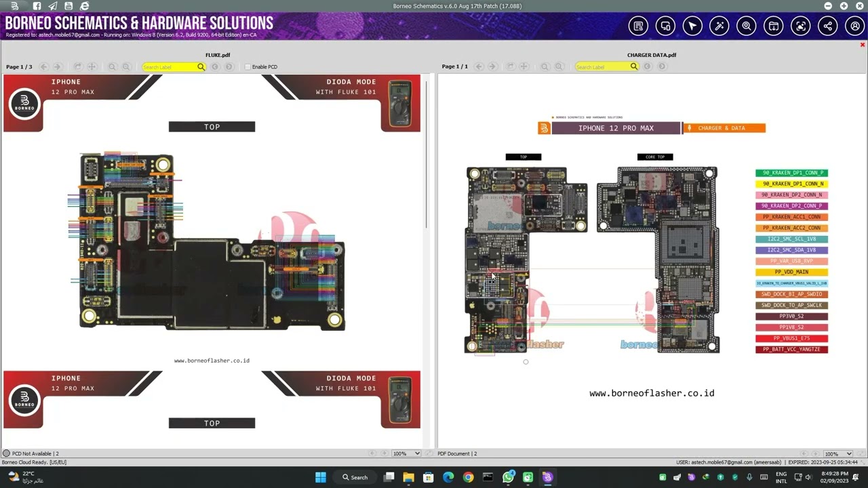Click the SWD_DOCK_BI_AP_SWDIO legend label
This screenshot has width=868, height=488.
click(x=791, y=294)
